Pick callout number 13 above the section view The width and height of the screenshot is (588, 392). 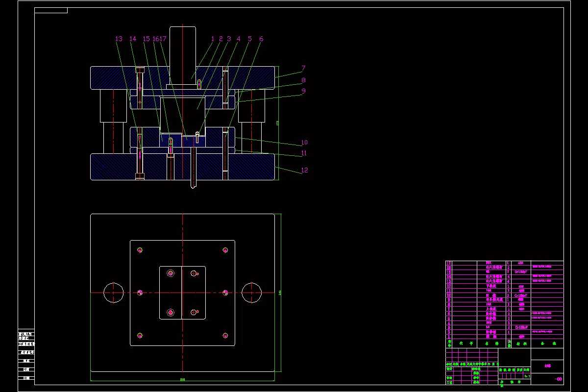(119, 38)
